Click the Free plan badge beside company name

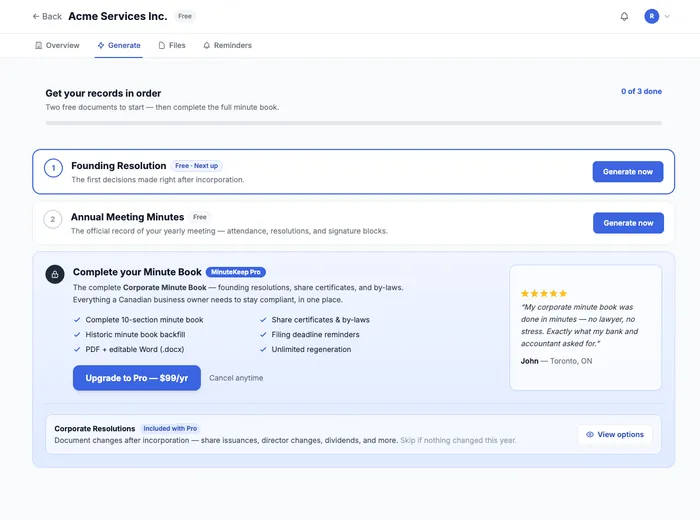tap(185, 17)
